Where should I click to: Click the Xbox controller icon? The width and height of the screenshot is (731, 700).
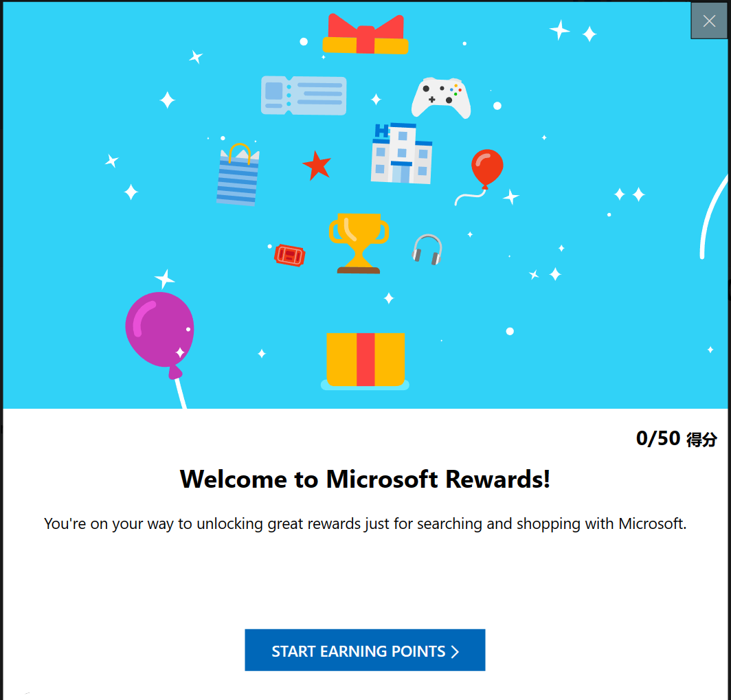point(440,96)
